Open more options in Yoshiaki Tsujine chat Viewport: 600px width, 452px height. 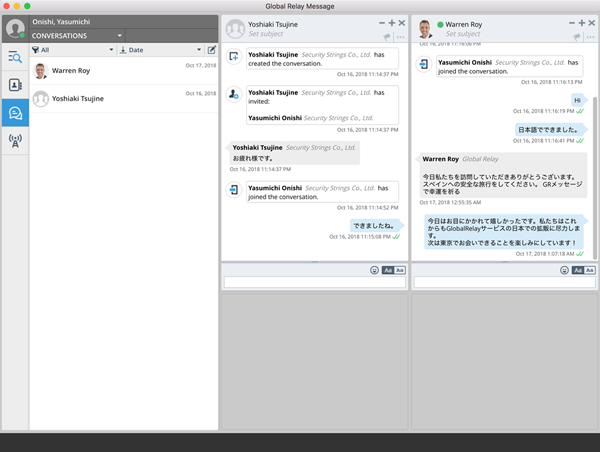tap(401, 37)
